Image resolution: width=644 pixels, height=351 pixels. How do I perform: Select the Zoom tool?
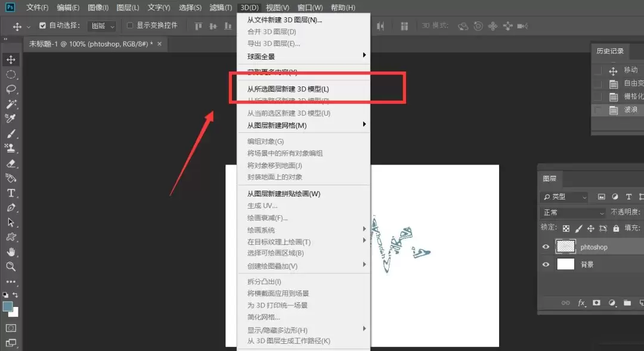click(11, 266)
